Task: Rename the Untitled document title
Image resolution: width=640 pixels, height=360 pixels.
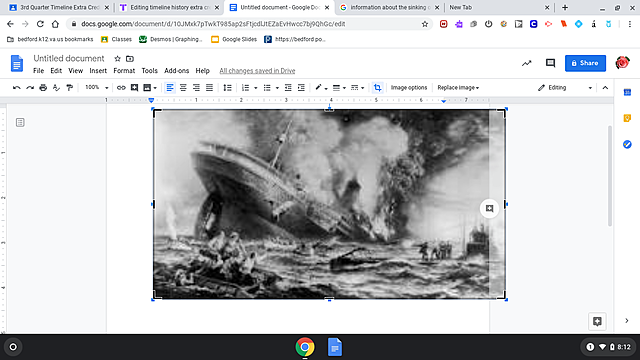Action: 69,58
